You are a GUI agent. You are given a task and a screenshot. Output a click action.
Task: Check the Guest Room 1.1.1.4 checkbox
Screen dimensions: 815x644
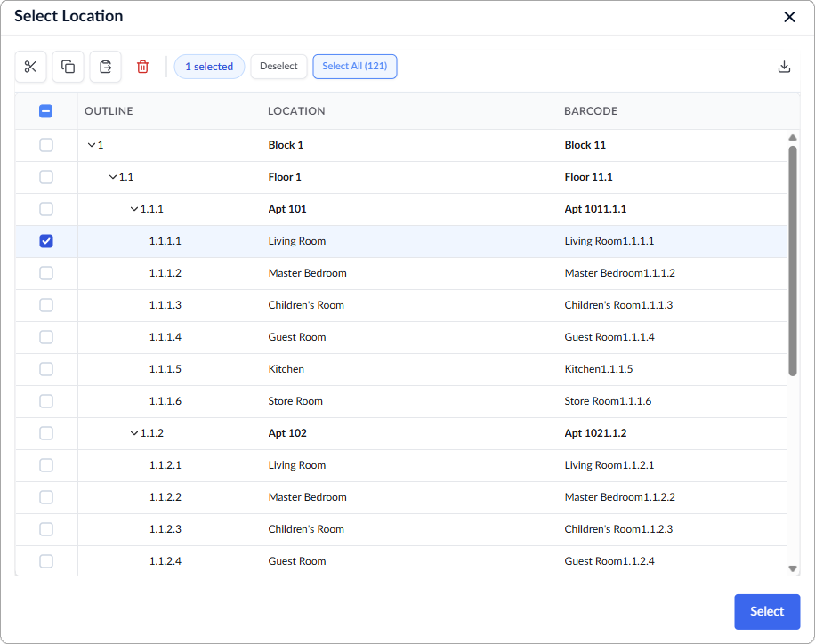(46, 337)
